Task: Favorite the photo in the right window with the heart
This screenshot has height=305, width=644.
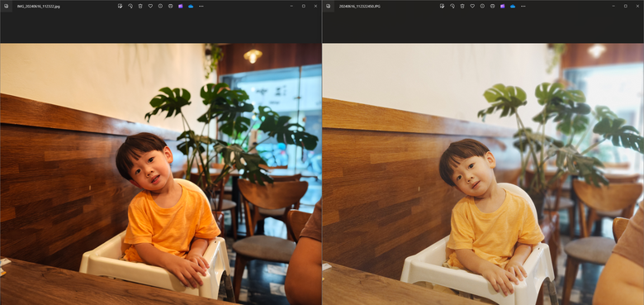Action: point(472,6)
